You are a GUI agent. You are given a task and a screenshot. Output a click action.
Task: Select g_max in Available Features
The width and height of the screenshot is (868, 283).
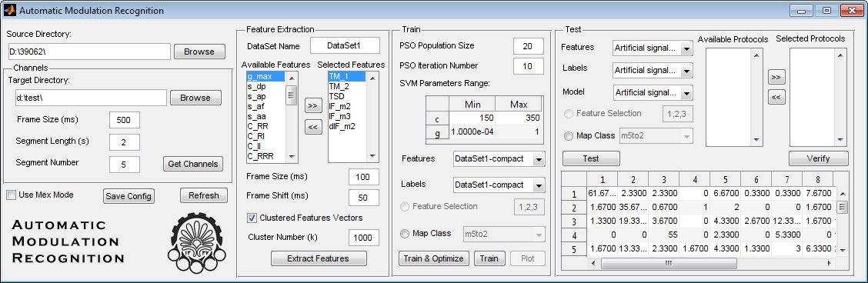[266, 77]
